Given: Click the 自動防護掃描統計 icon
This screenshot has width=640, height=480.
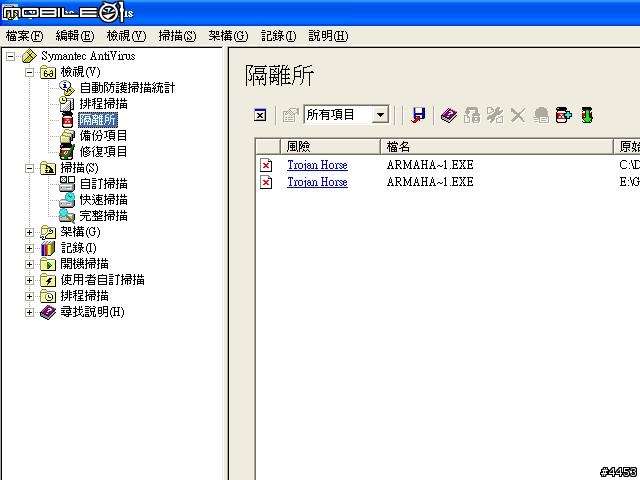Looking at the screenshot, I should 67,88.
